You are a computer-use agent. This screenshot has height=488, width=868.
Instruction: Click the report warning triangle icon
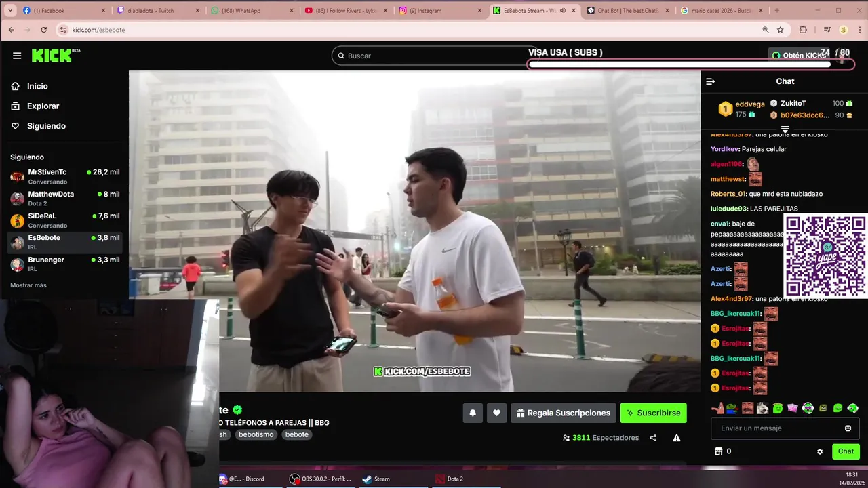[676, 438]
